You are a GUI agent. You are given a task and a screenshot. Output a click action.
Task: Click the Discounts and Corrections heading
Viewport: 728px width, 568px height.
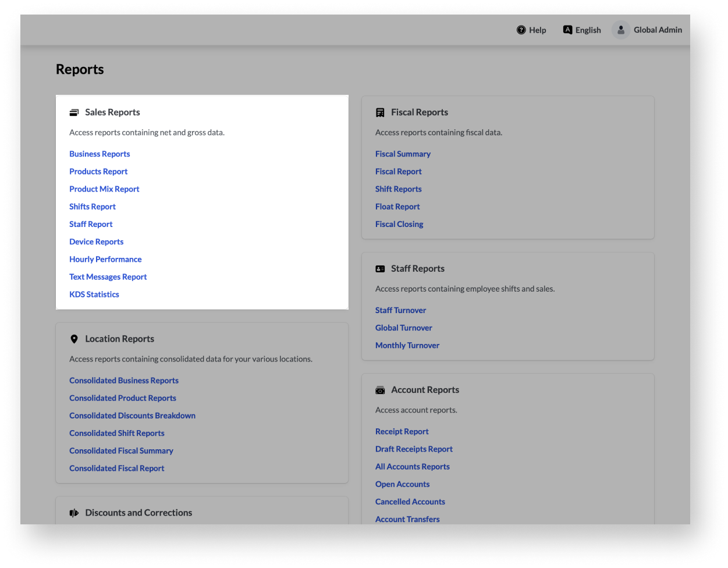point(139,513)
